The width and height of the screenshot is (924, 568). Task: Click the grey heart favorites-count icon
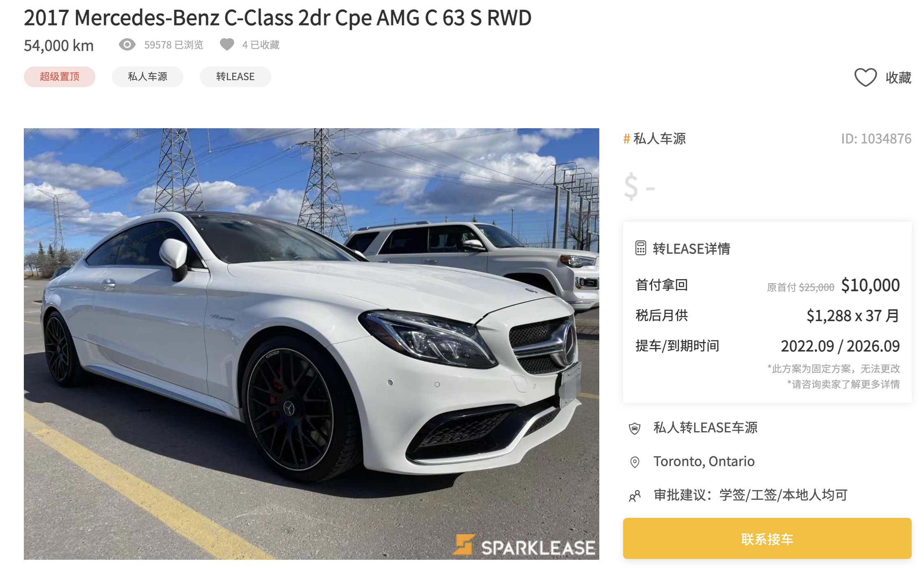(x=227, y=44)
